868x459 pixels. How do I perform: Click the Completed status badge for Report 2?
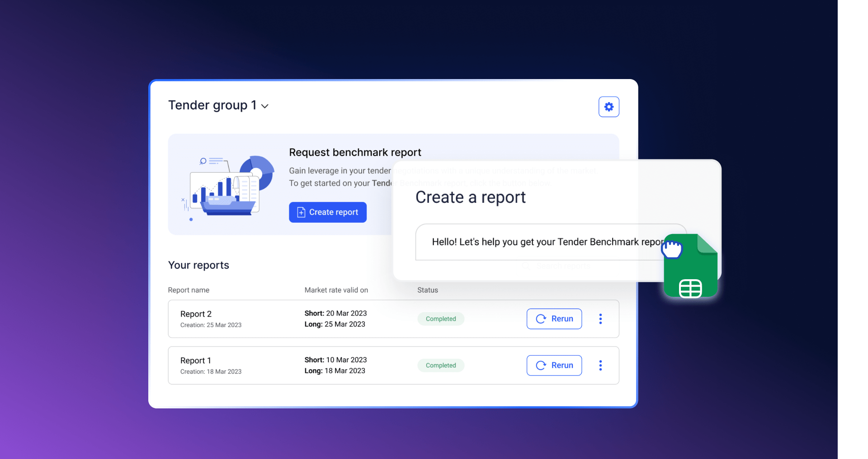441,319
